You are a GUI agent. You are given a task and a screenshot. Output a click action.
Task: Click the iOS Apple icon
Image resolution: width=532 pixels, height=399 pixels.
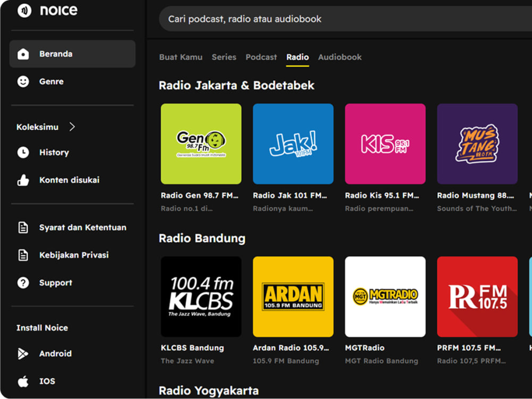coord(23,381)
